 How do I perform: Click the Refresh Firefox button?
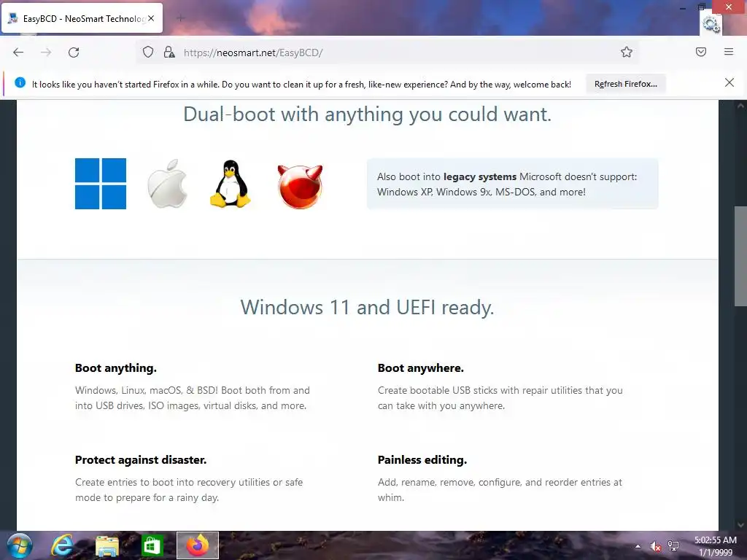tap(625, 84)
